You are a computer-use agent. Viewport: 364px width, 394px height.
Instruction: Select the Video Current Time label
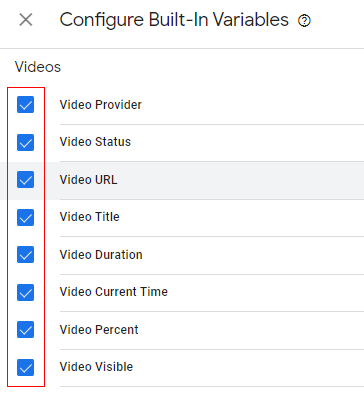click(x=114, y=292)
